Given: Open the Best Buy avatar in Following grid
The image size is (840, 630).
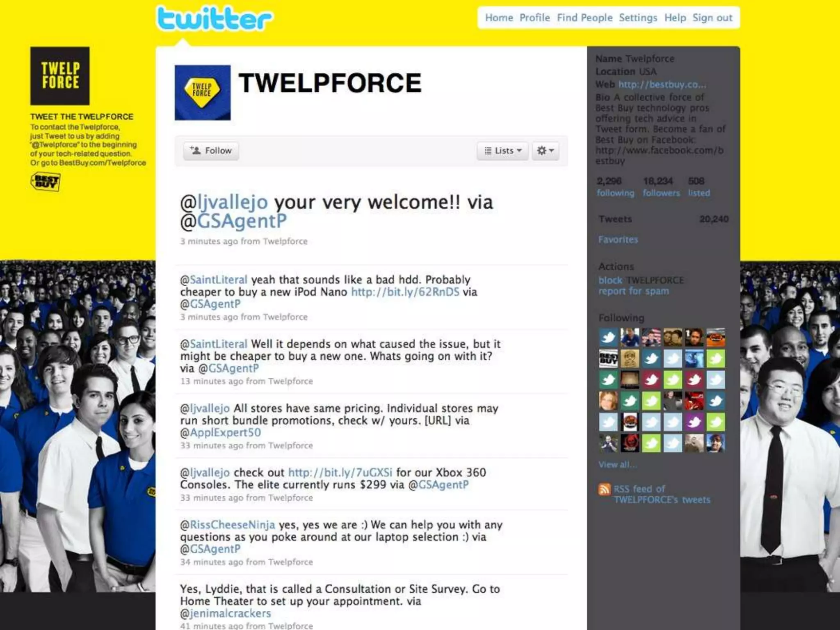Looking at the screenshot, I should tap(608, 358).
